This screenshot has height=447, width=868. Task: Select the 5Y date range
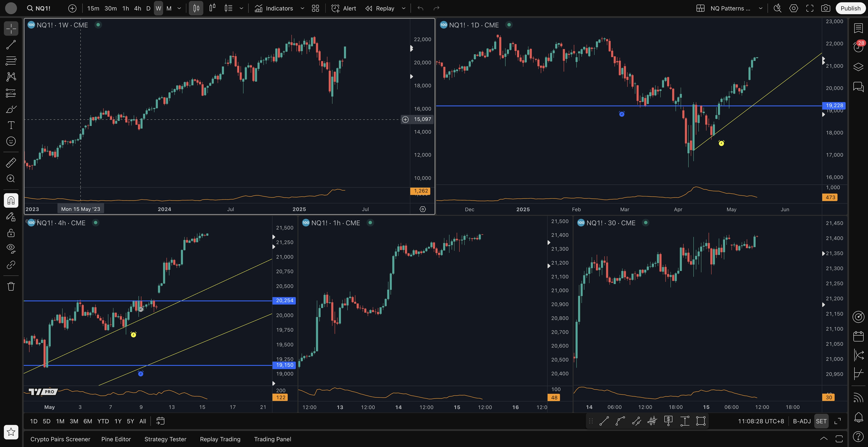click(130, 421)
